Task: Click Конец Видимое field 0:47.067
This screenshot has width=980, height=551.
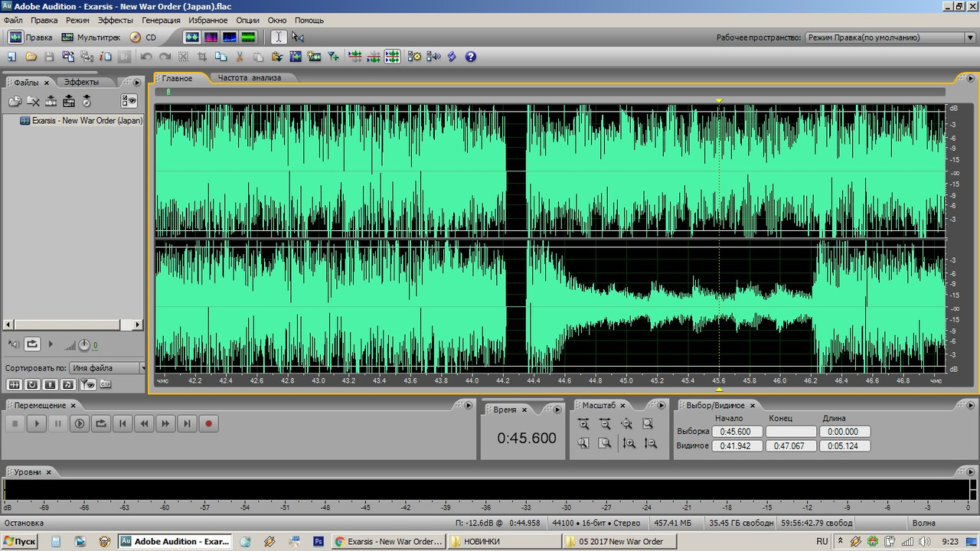Action: [792, 445]
